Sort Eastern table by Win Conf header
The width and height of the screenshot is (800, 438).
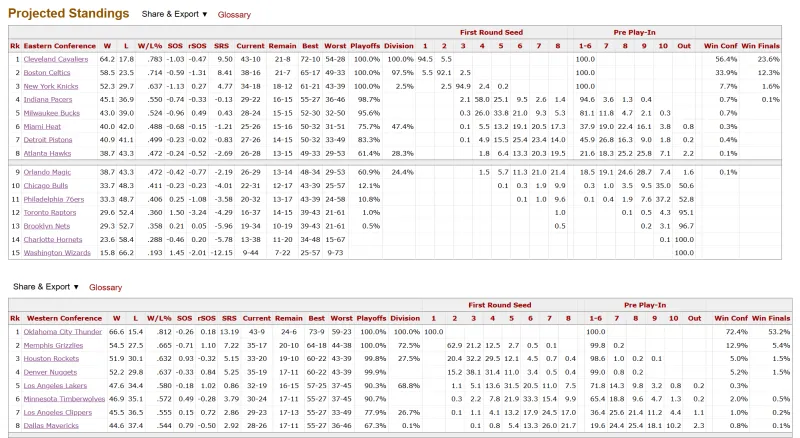pyautogui.click(x=720, y=46)
